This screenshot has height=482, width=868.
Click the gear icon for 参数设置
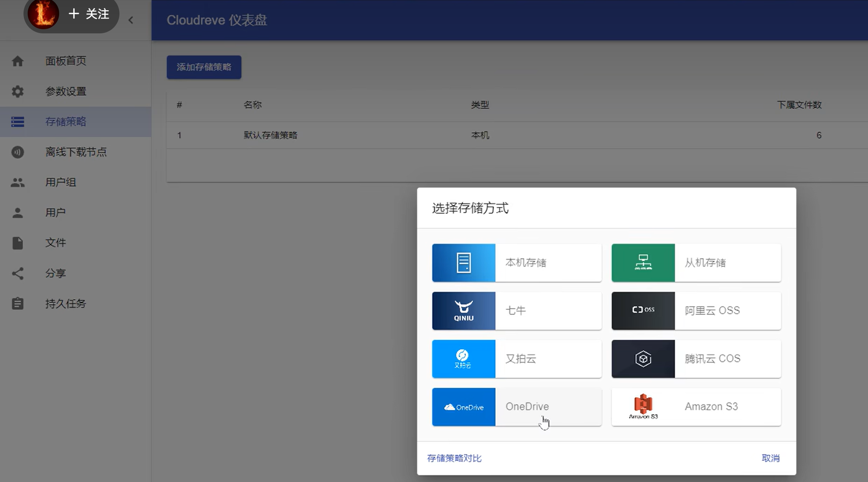[17, 91]
